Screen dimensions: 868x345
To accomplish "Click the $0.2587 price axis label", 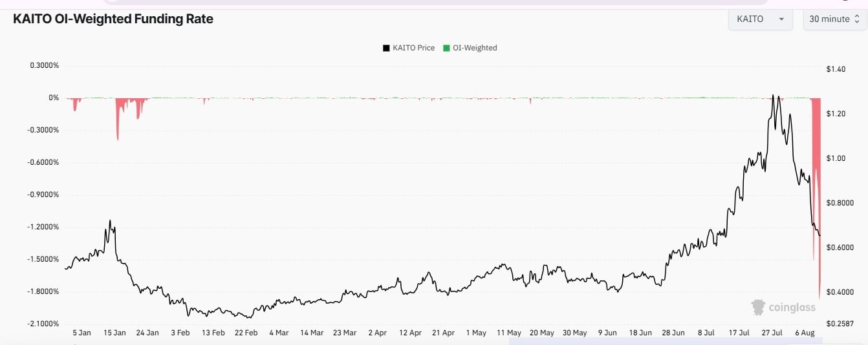I will pyautogui.click(x=840, y=324).
